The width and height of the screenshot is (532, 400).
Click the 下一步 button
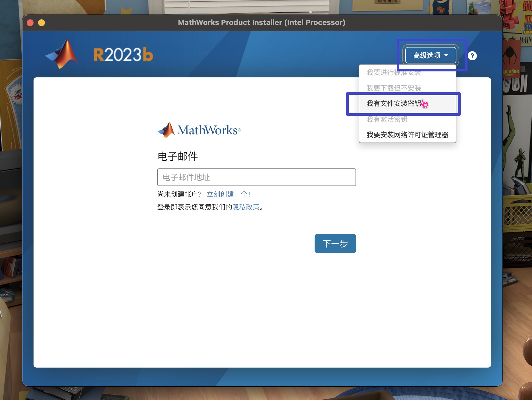[335, 244]
